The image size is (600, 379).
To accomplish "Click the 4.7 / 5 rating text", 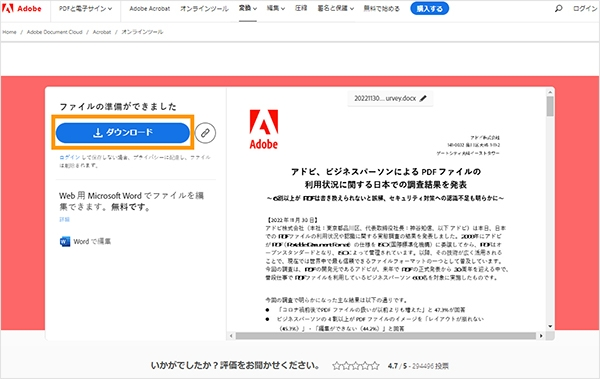I will point(398,366).
